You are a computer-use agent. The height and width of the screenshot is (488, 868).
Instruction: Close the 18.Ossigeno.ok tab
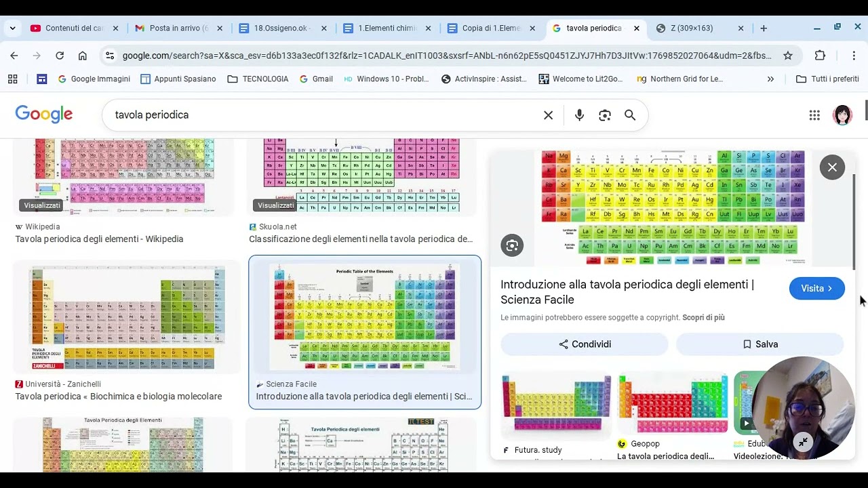tap(323, 28)
